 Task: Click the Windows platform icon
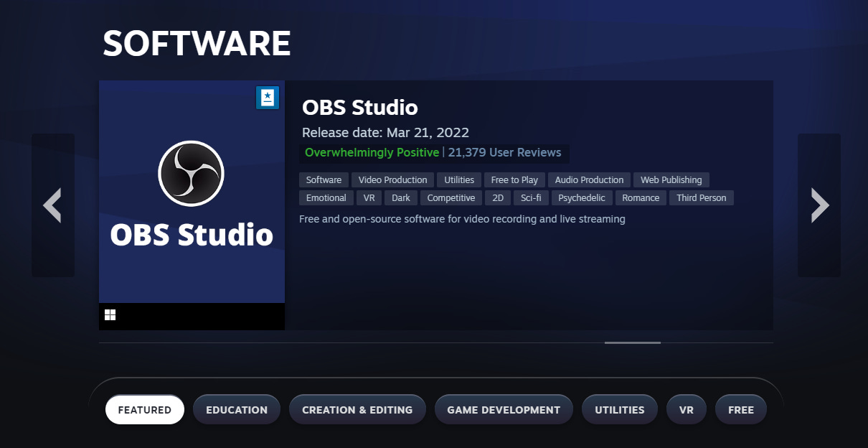click(110, 314)
